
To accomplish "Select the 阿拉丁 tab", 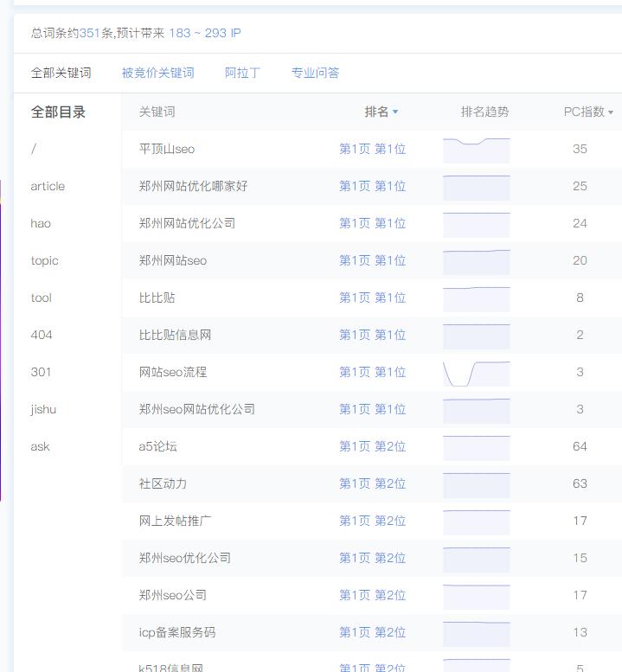I will pos(242,73).
